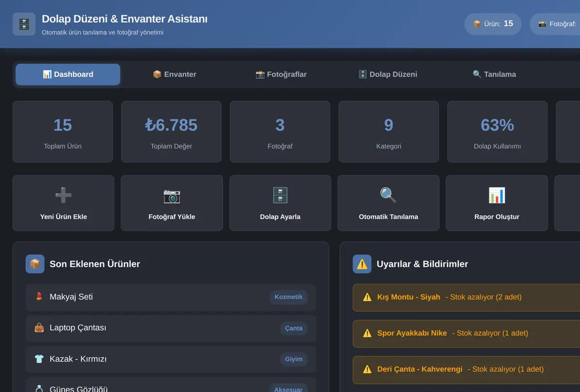Click the warning icon beside Uyarılar & Bildirimler
Screen dimensions: 580x392
(x=362, y=264)
